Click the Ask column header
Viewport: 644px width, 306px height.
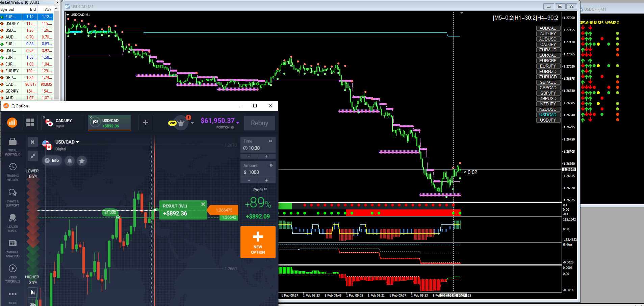click(46, 9)
